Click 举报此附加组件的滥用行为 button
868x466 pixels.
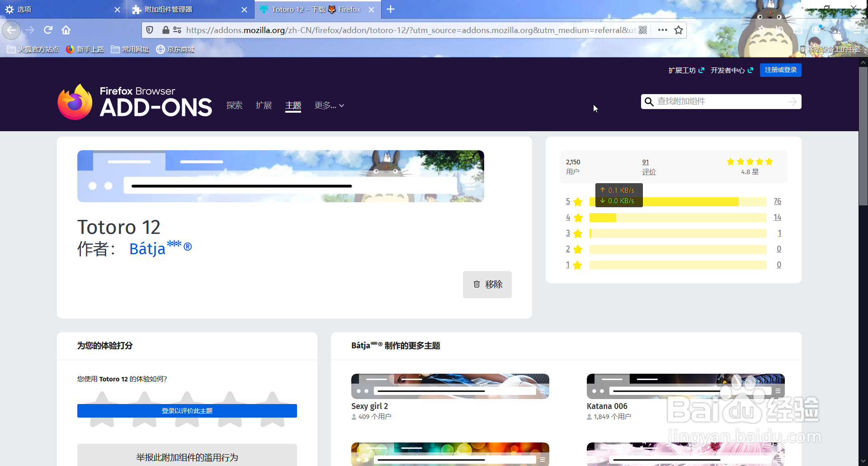click(x=187, y=455)
